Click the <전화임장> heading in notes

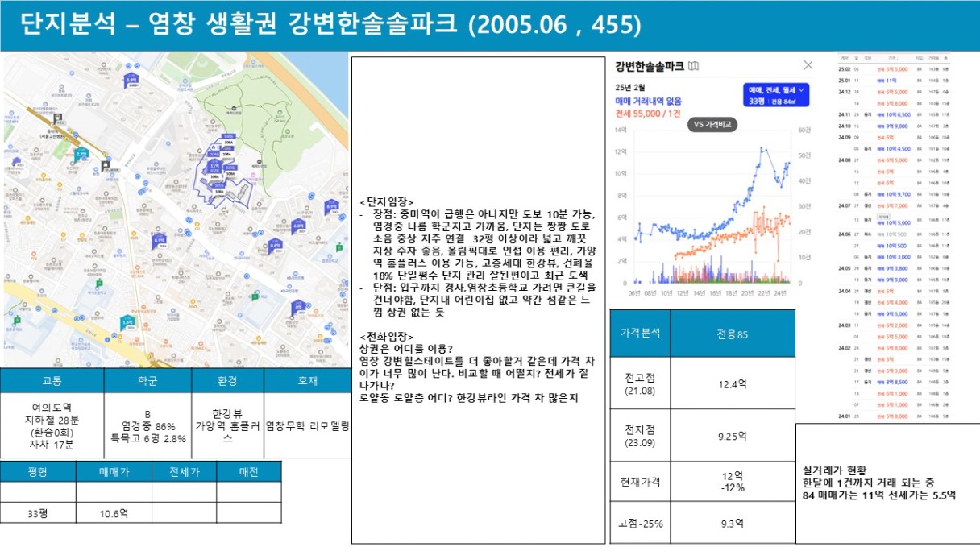(387, 336)
